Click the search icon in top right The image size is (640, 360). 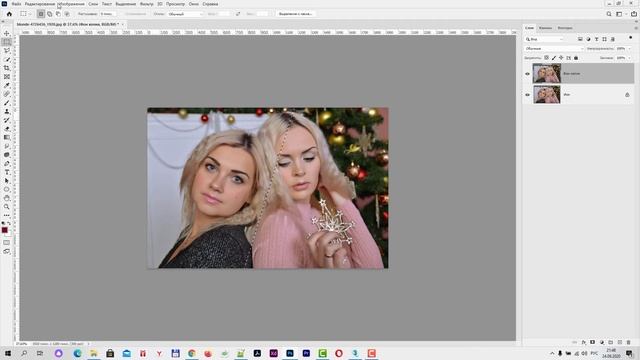(x=609, y=14)
